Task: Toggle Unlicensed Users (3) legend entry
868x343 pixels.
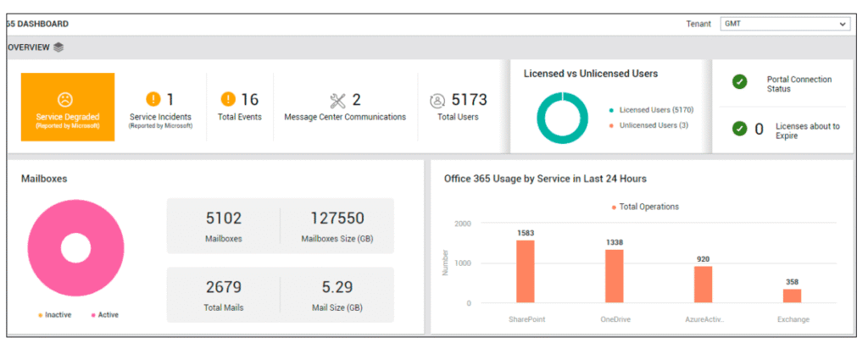Action: click(648, 125)
